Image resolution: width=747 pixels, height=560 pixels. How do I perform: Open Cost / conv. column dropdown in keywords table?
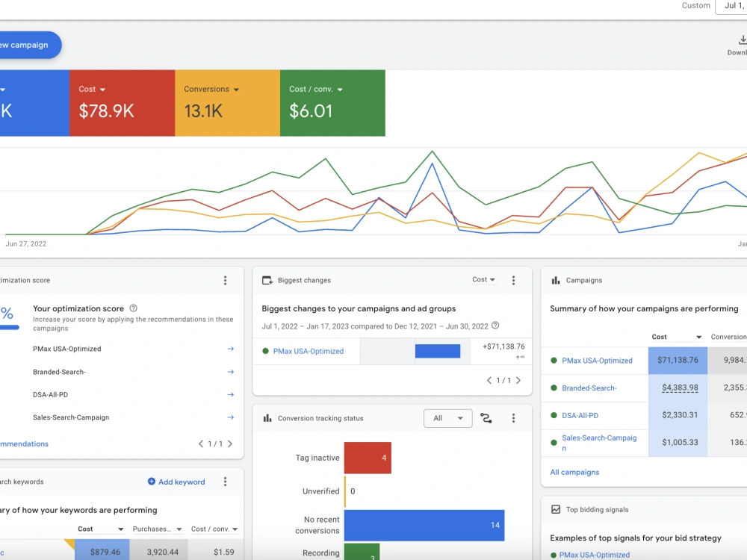click(214, 529)
